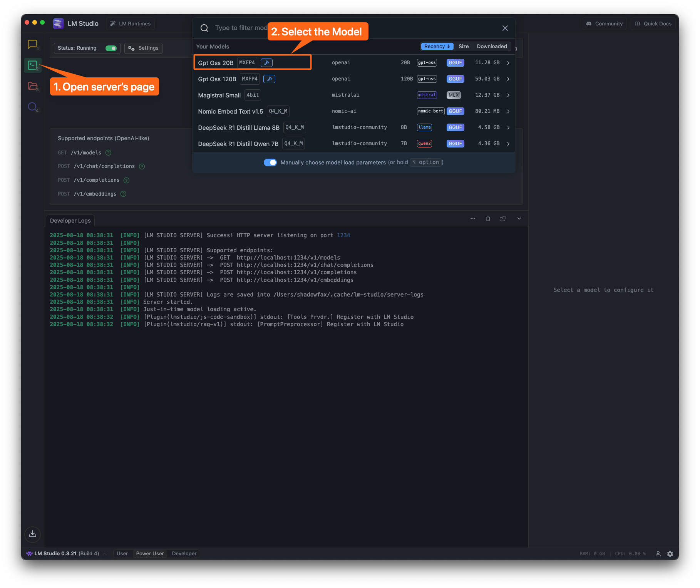Open LM Runtimes
The height and width of the screenshot is (588, 700).
click(131, 23)
